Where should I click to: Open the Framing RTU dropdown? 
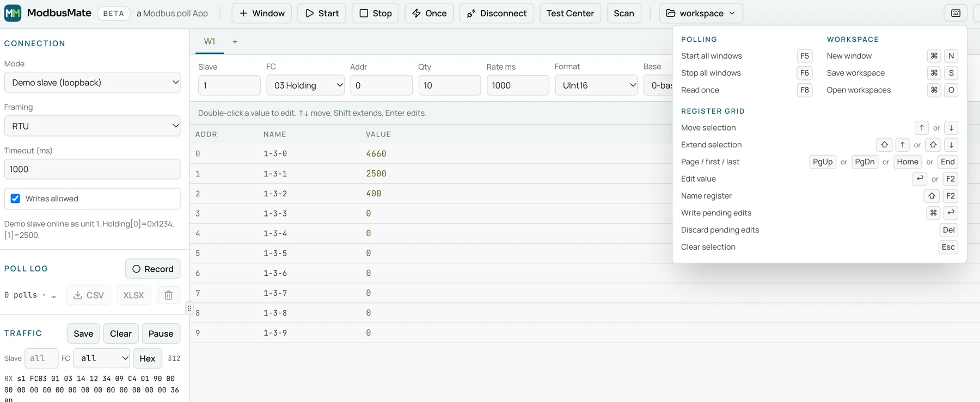click(92, 126)
